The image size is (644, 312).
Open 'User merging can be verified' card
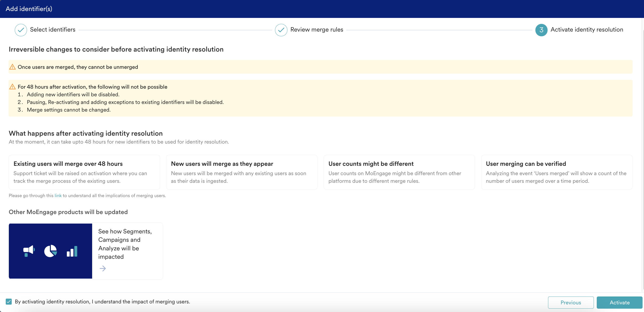coord(556,172)
